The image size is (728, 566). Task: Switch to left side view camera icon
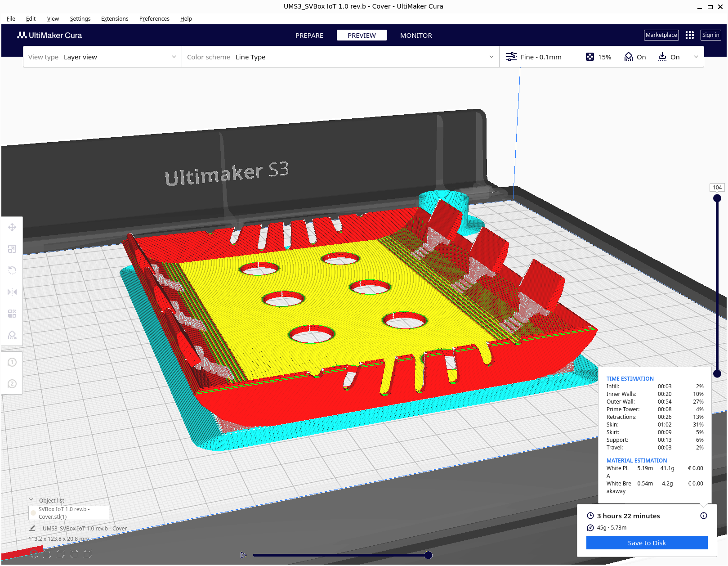pos(74,554)
